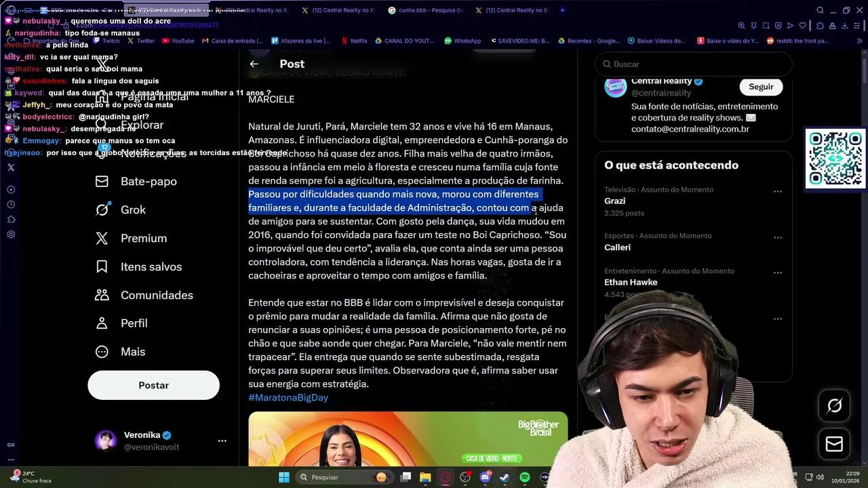
Task: Open the X shortcut in browser sidebar
Action: point(11,167)
